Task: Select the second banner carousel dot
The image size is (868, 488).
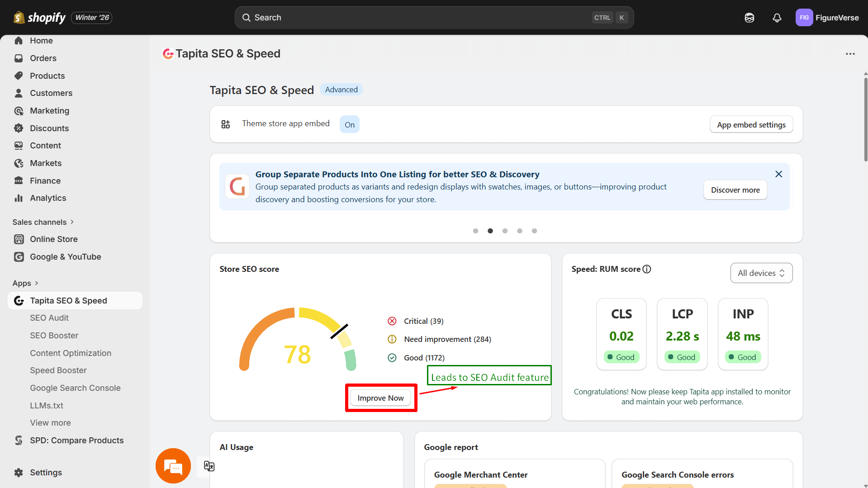Action: tap(490, 231)
